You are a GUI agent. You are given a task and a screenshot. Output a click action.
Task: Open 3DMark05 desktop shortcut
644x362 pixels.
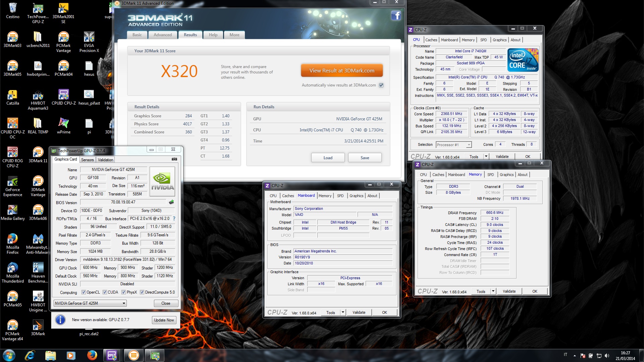tap(12, 68)
